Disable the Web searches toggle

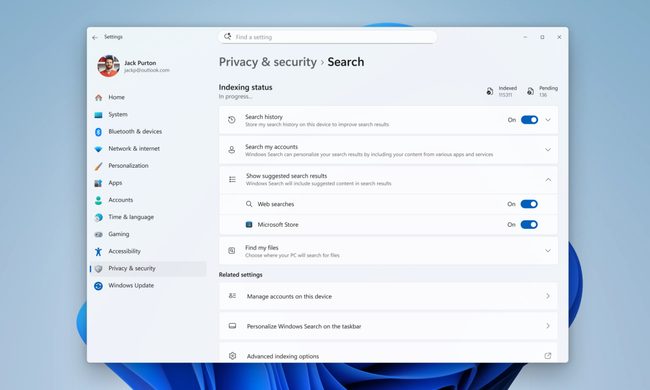(529, 204)
